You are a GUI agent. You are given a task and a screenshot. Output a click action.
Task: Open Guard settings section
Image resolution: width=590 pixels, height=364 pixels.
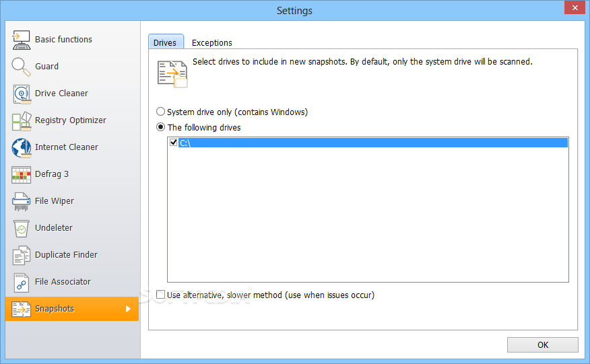(x=46, y=67)
